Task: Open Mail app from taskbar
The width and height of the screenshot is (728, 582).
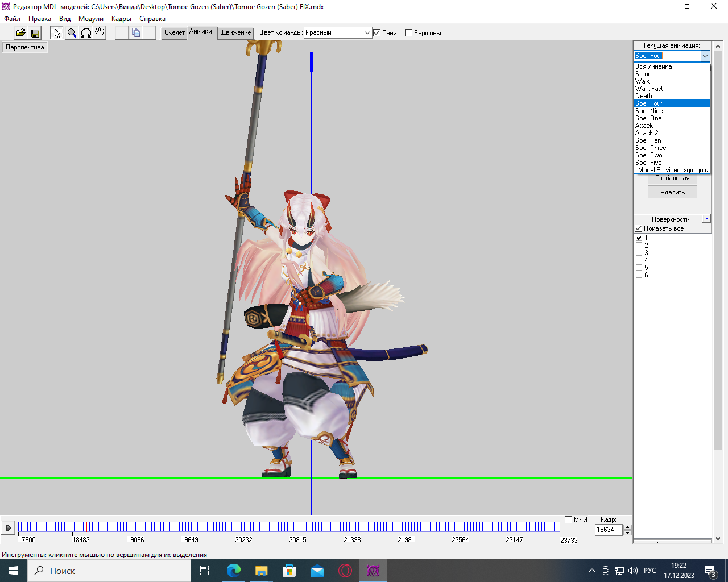Action: 317,571
